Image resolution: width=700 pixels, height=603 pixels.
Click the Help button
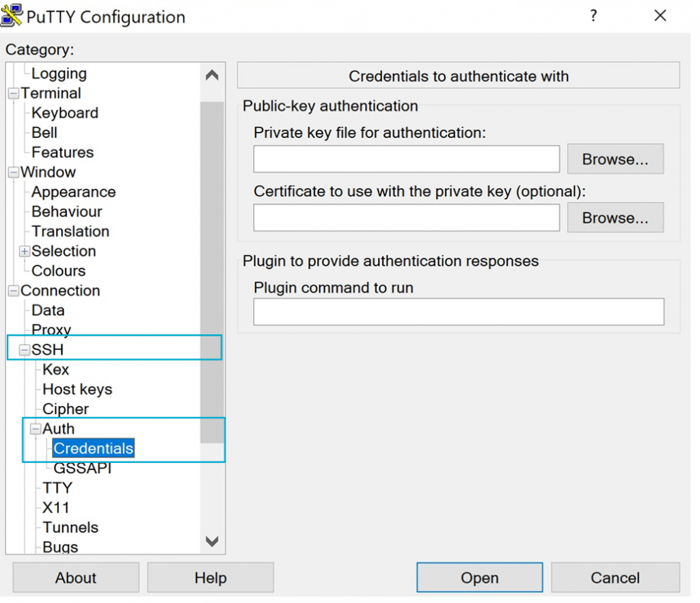tap(211, 578)
